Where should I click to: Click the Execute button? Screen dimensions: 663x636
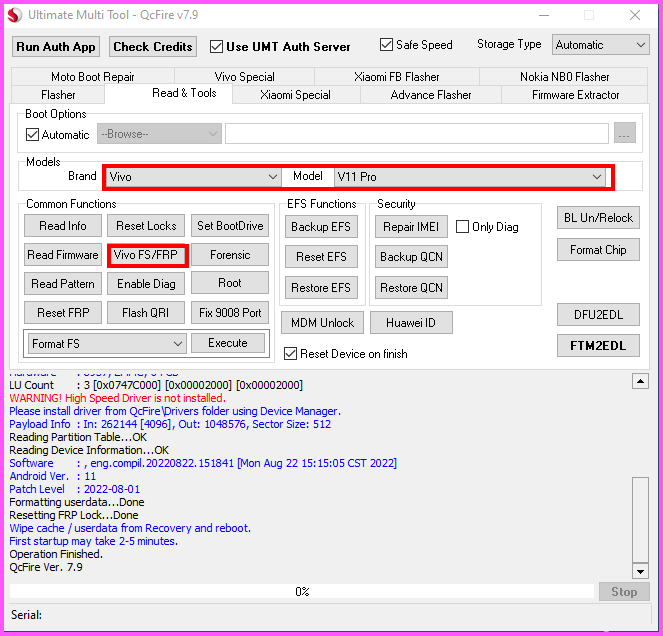pyautogui.click(x=228, y=343)
